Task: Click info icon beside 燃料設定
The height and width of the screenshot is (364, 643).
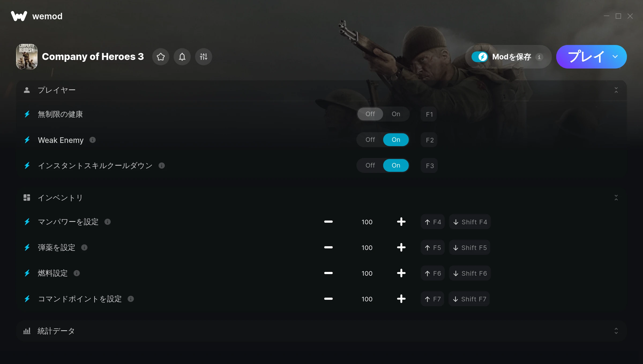Action: pyautogui.click(x=77, y=273)
